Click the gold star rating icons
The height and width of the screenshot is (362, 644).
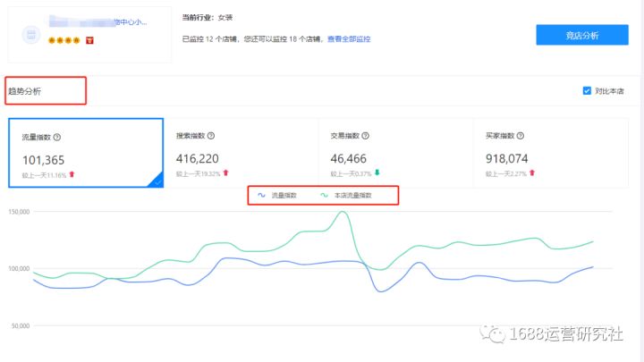[x=64, y=40]
